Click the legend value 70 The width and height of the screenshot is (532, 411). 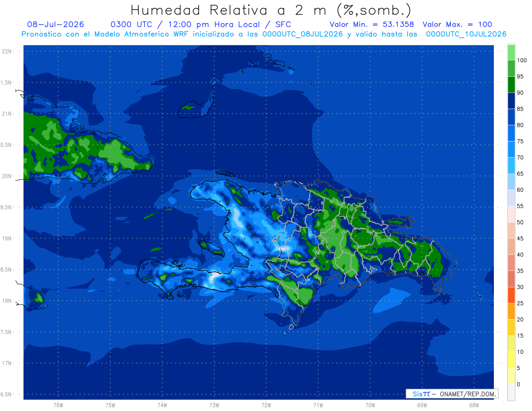tap(520, 157)
